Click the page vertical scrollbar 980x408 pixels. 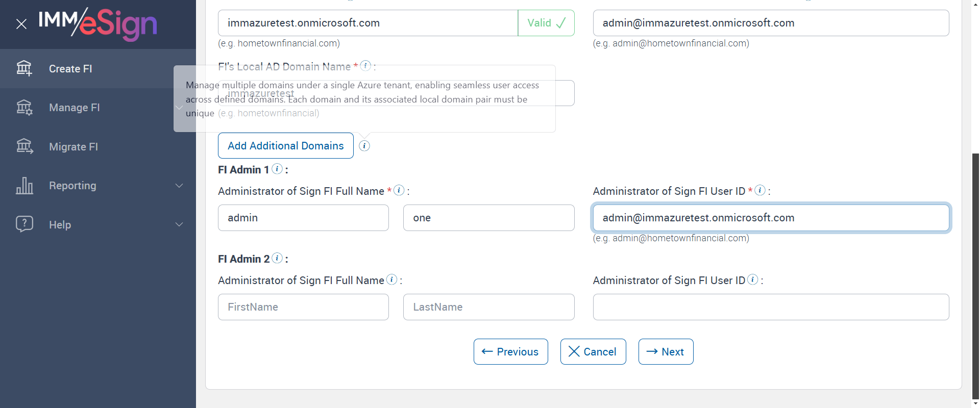[975, 275]
